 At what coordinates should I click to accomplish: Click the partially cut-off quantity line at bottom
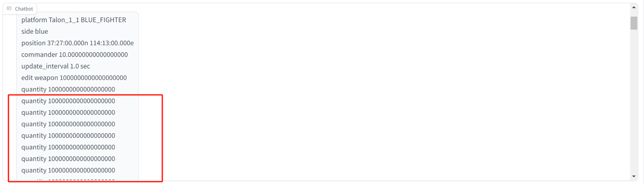pyautogui.click(x=68, y=180)
